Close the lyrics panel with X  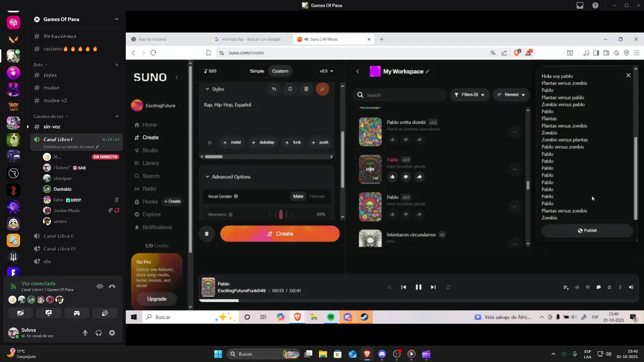628,75
